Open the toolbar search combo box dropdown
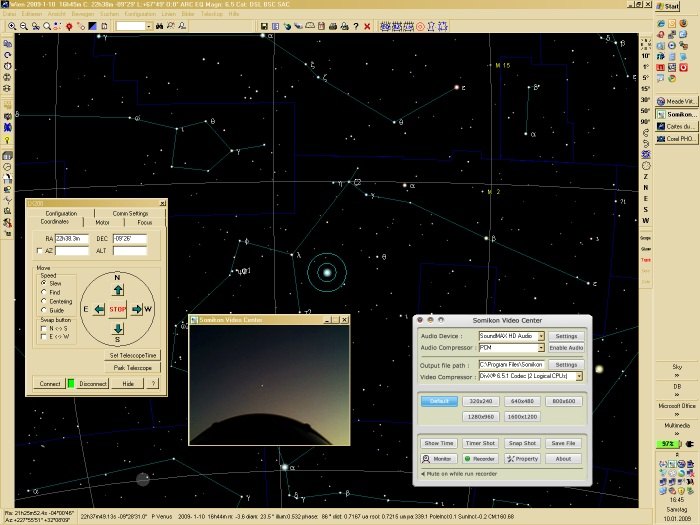 149,26
